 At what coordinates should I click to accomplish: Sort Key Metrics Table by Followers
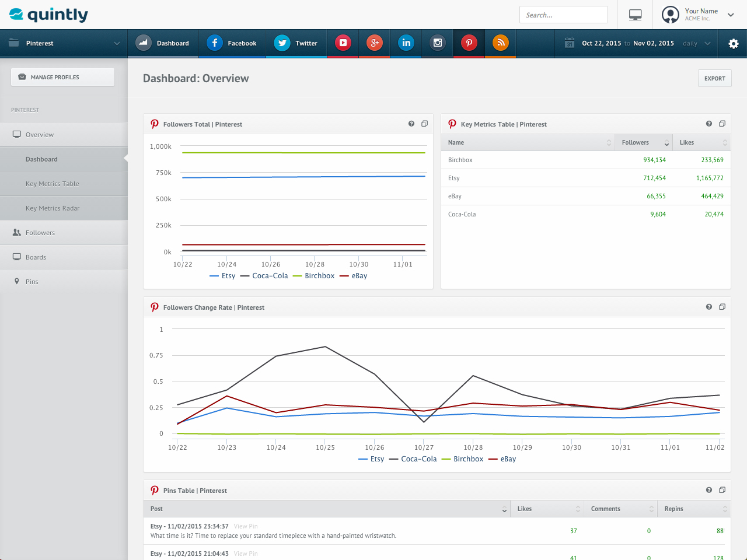[x=644, y=142]
